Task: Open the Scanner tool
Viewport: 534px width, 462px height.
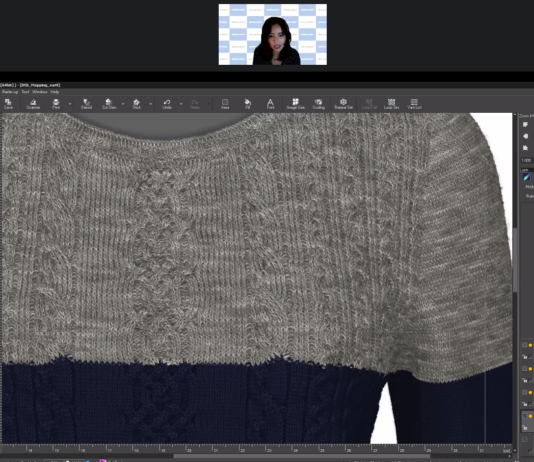Action: click(33, 103)
